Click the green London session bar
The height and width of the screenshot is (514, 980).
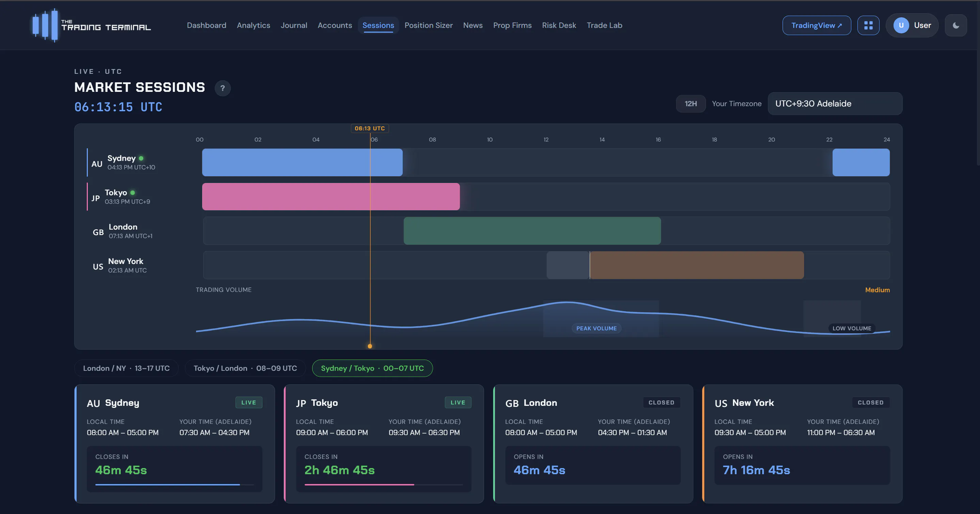click(532, 231)
